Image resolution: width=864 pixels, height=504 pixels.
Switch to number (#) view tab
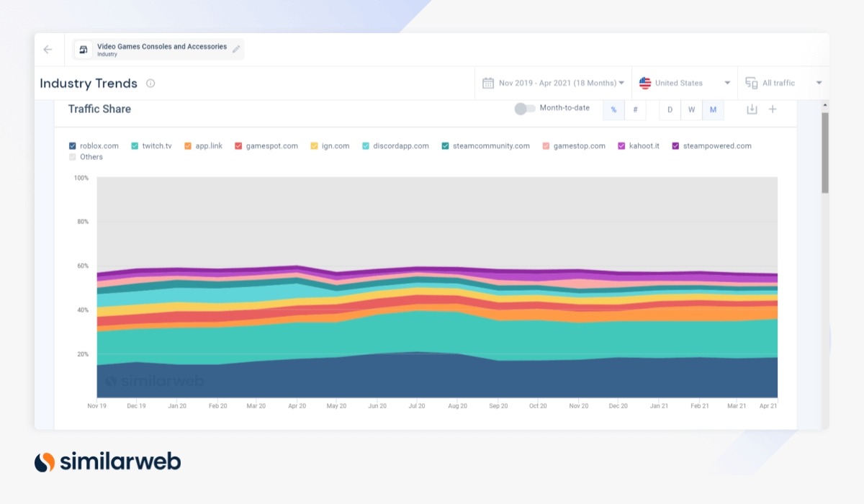635,109
